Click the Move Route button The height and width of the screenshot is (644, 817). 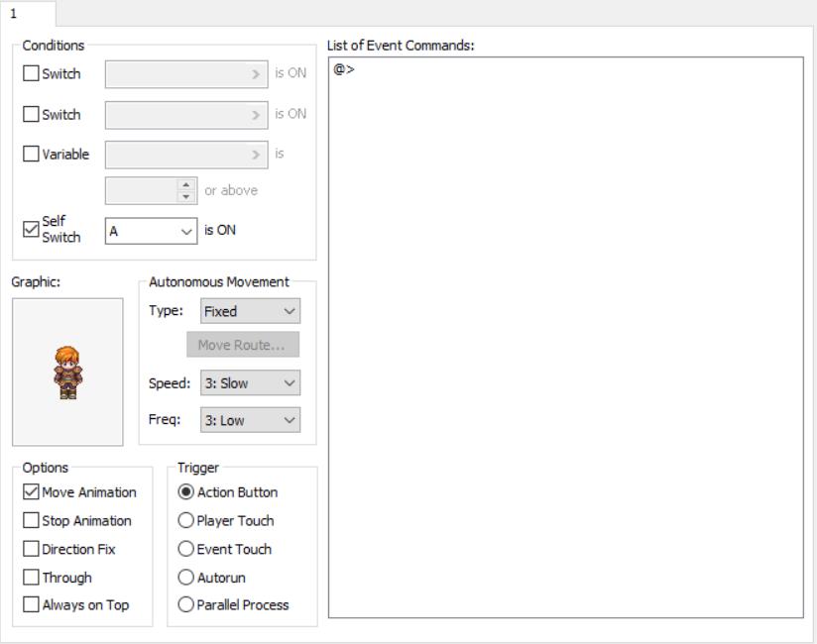[x=243, y=345]
